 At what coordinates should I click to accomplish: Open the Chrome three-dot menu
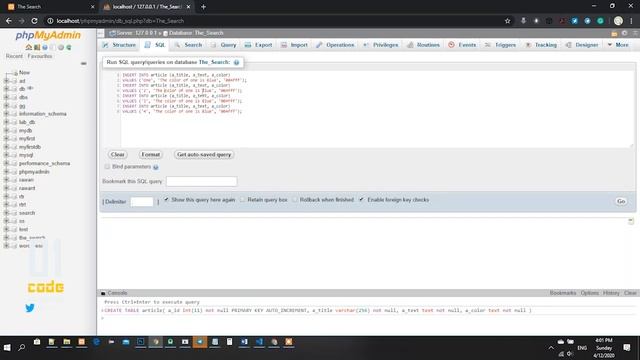631,21
